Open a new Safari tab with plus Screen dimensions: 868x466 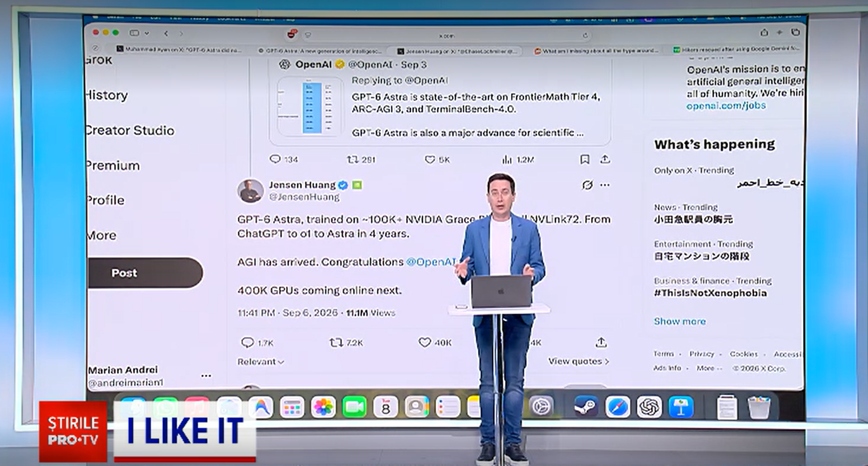click(779, 33)
